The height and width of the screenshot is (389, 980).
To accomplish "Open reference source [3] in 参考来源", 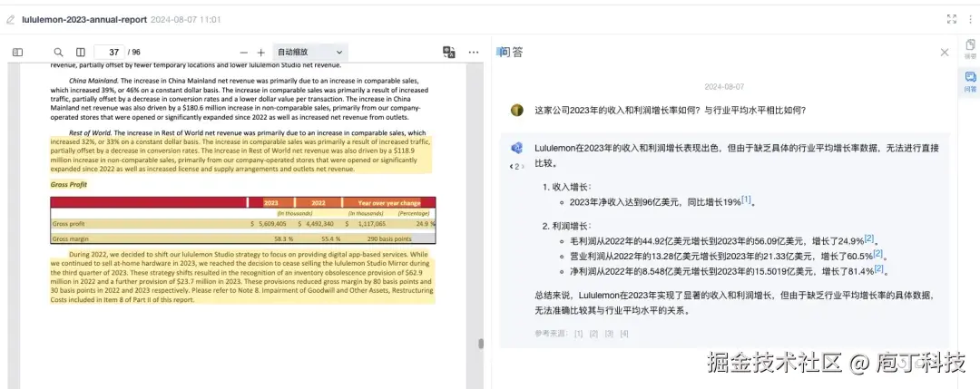I will [609, 334].
